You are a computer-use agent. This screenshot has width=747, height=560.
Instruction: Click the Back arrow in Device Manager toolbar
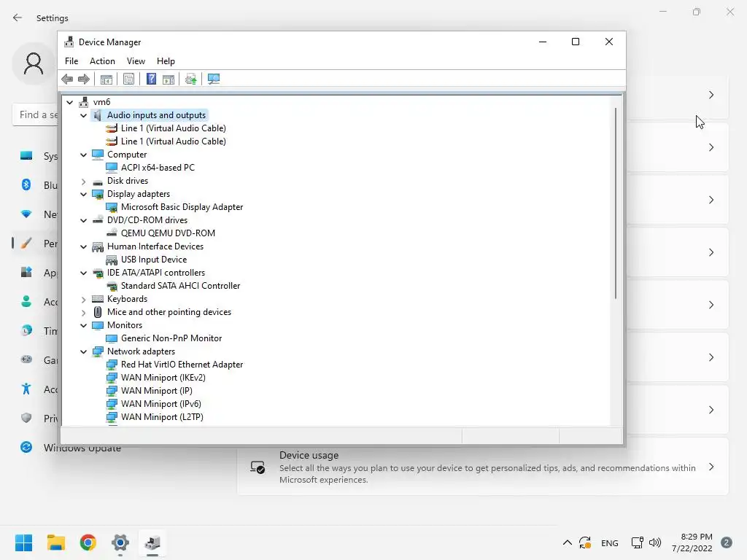[x=67, y=79]
